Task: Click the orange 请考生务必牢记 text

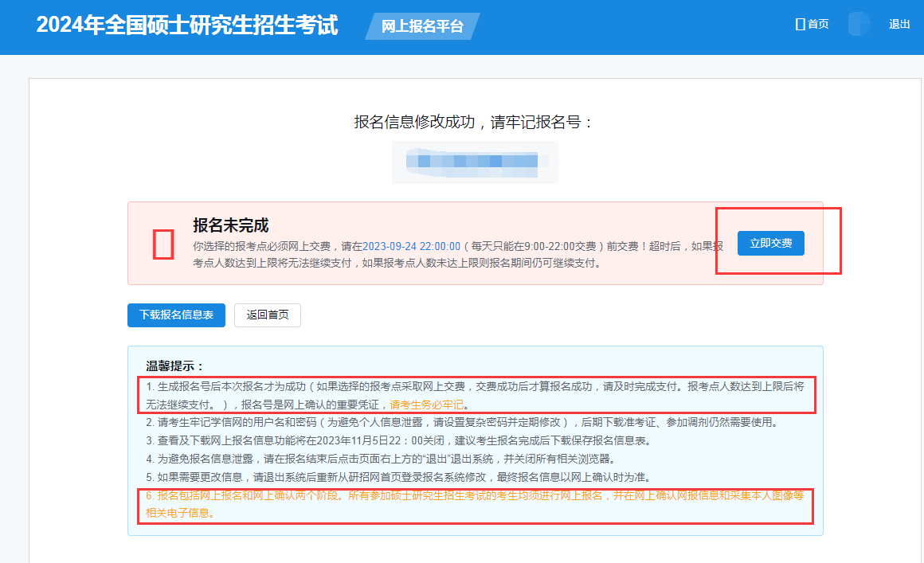Action: tap(426, 405)
